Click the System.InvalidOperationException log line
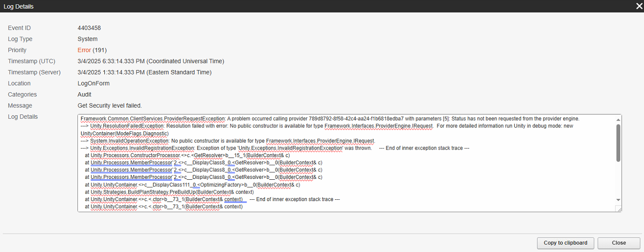Screen dimensions: 644x252 (x=228, y=141)
